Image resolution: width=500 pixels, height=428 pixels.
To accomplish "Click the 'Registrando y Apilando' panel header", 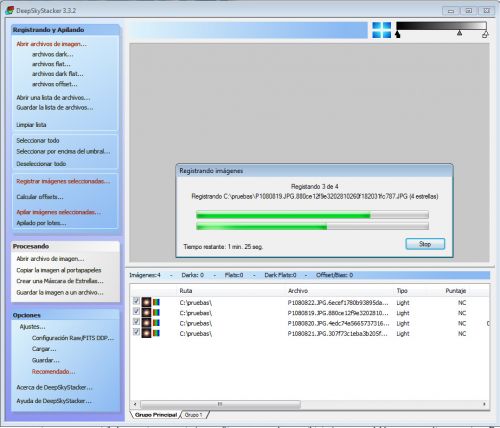I will [x=65, y=30].
